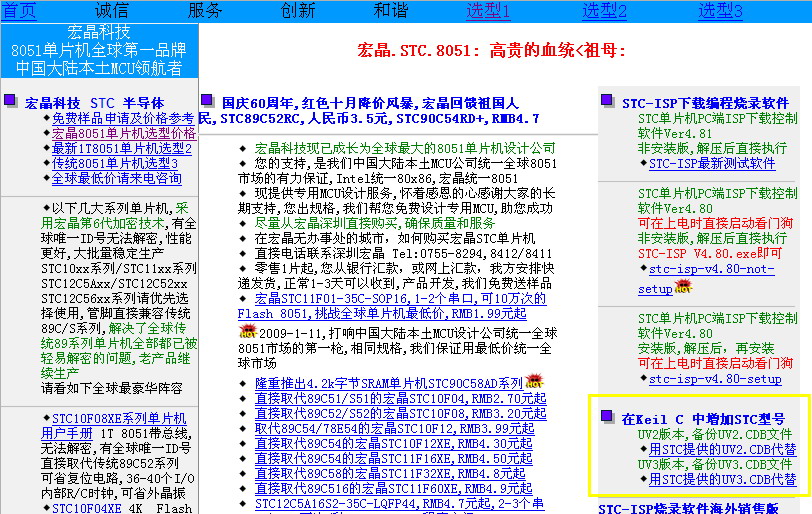Open 宏晶8051单片机选型价格 link
Image resolution: width=812 pixels, height=514 pixels.
click(x=124, y=134)
